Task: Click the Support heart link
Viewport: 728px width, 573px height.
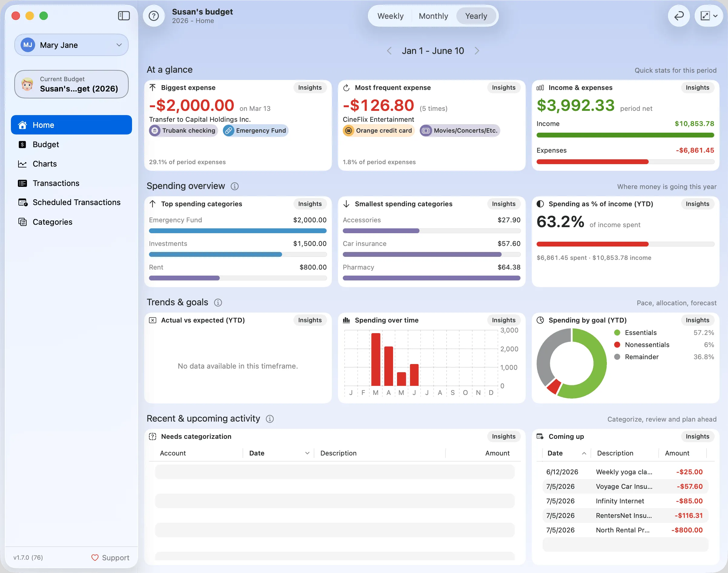Action: coord(110,558)
